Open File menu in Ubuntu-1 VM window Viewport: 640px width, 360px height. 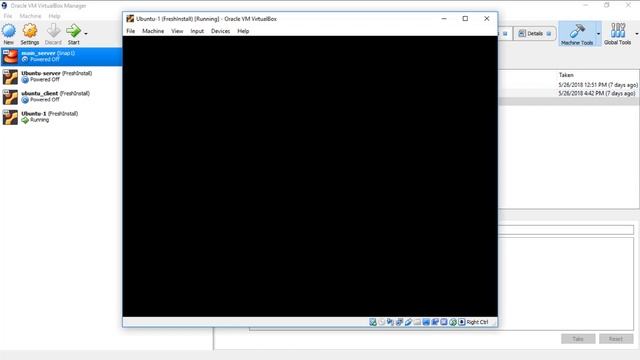(x=131, y=31)
